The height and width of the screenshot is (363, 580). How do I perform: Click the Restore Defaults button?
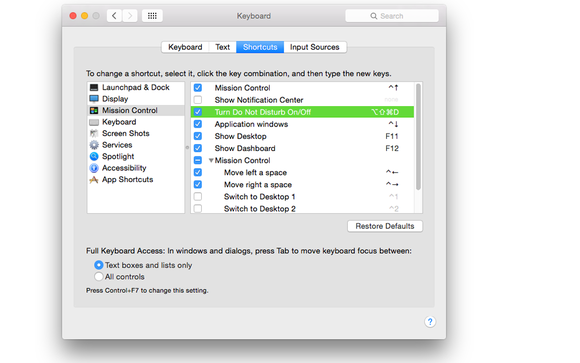pyautogui.click(x=385, y=226)
